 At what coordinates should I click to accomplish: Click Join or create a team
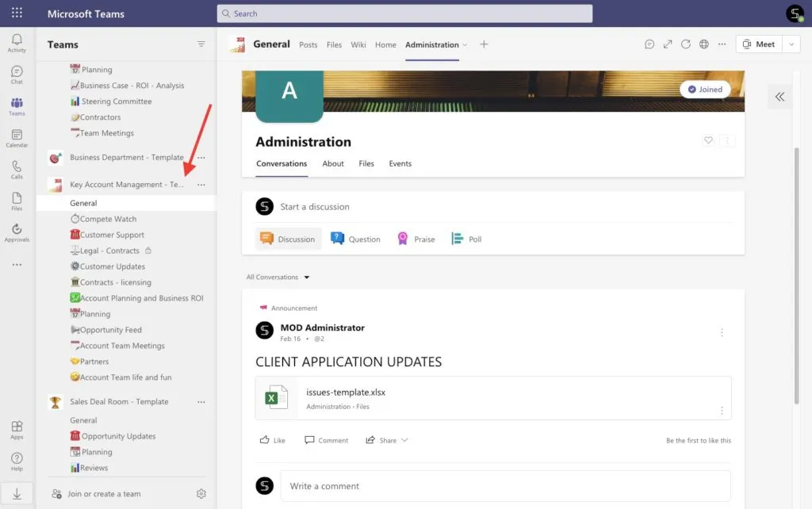click(96, 494)
